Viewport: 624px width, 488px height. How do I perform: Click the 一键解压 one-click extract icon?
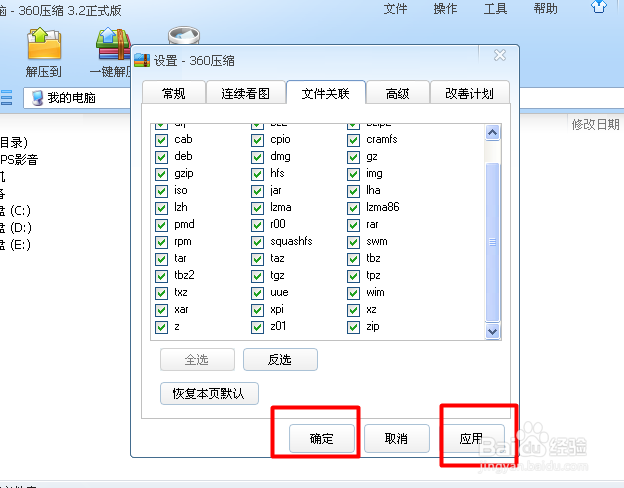[113, 44]
